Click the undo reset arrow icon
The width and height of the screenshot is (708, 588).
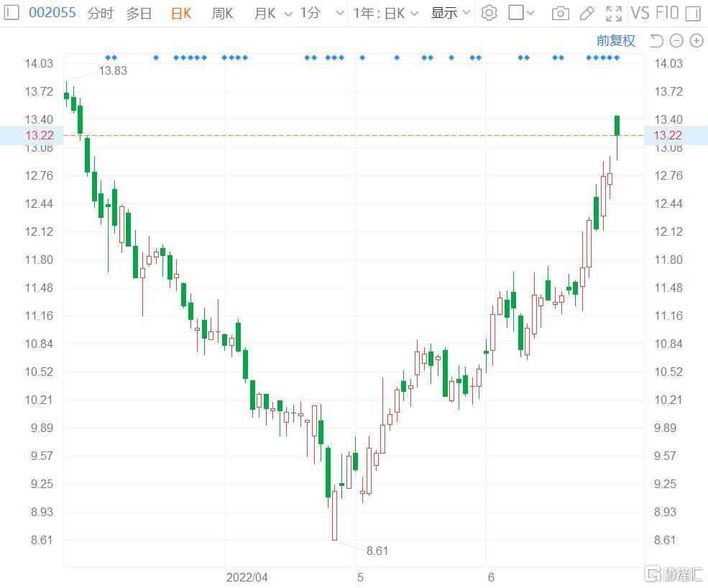(656, 41)
